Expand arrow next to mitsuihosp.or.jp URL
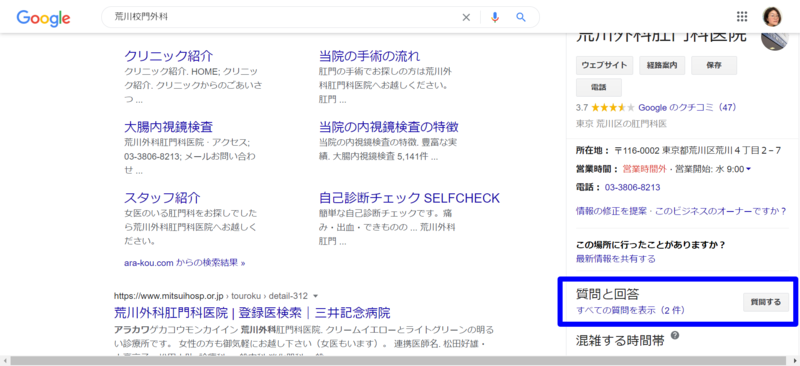The image size is (800, 366). point(316,296)
